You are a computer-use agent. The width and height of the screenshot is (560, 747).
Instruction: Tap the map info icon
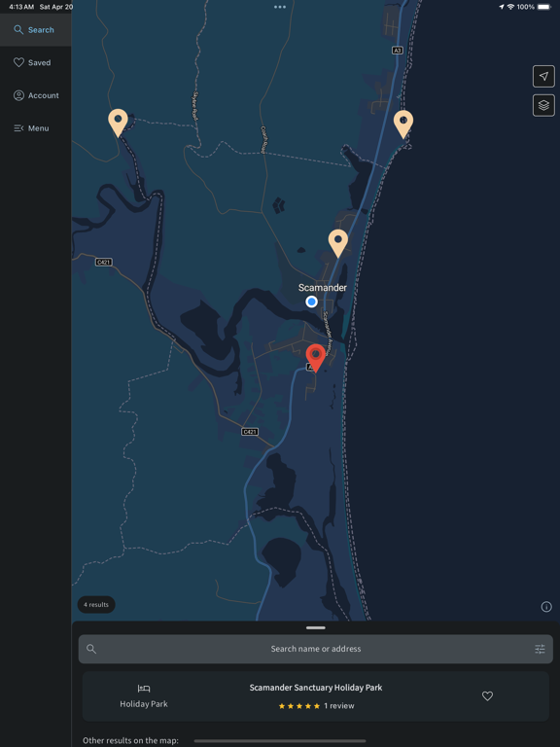coord(546,607)
